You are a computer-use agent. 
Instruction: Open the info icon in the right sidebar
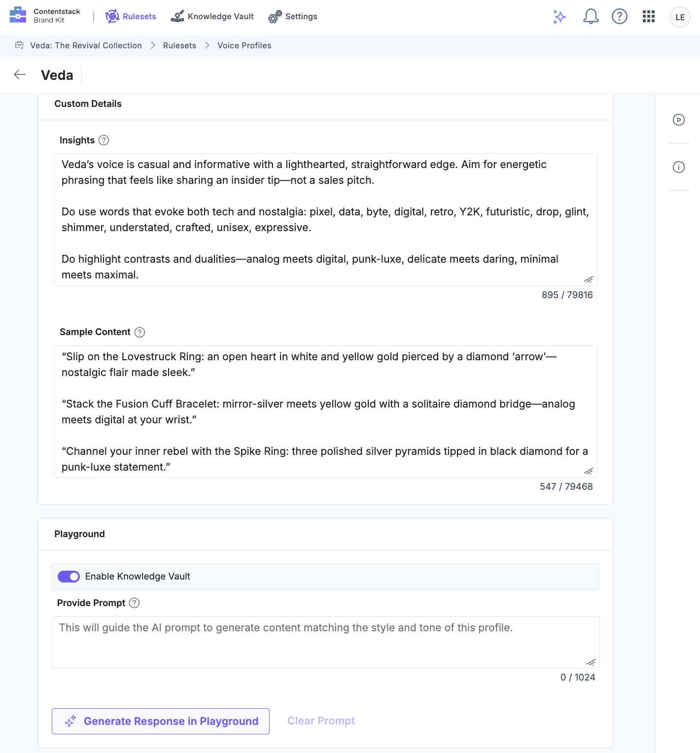[x=679, y=167]
